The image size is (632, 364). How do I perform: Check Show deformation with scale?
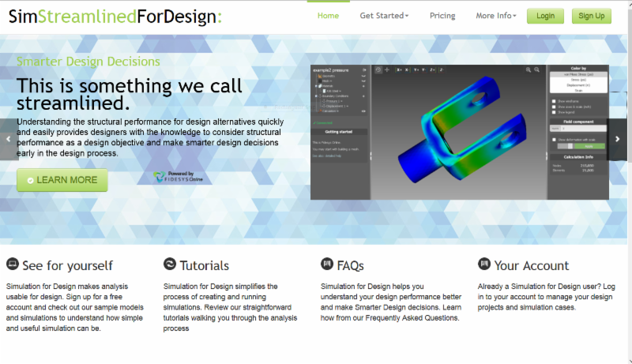click(553, 139)
